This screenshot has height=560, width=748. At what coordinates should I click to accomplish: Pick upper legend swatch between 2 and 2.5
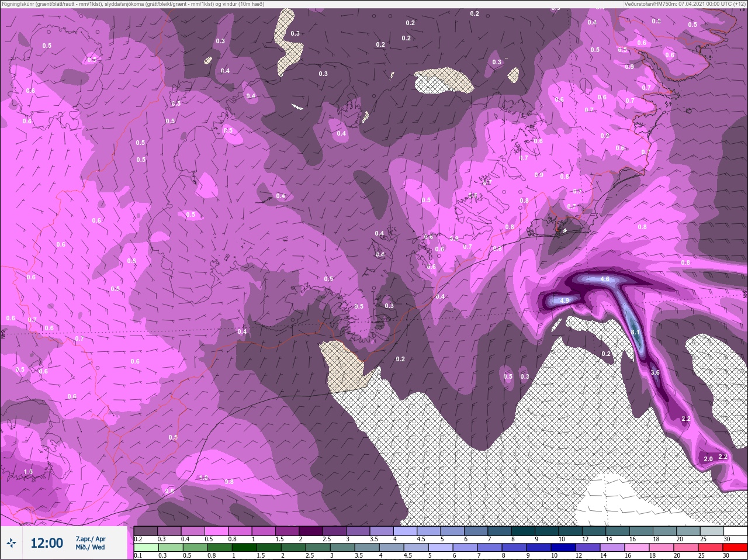click(x=311, y=531)
